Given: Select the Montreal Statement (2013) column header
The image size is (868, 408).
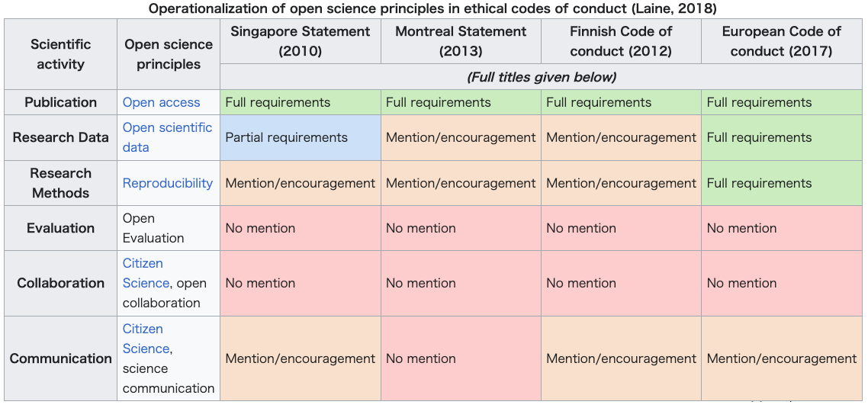Looking at the screenshot, I should point(461,41).
